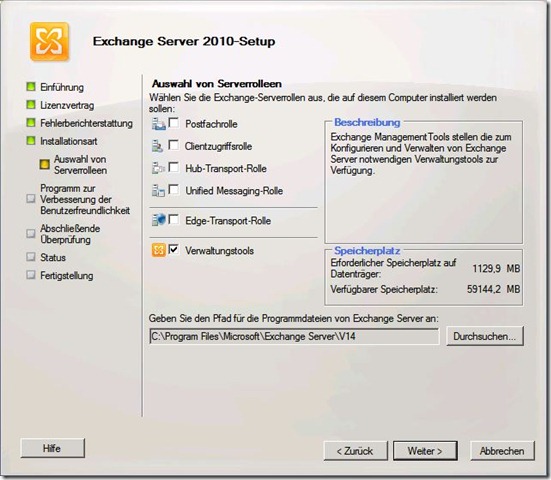
Task: Browse install path with Durchsuchen button
Action: point(485,336)
